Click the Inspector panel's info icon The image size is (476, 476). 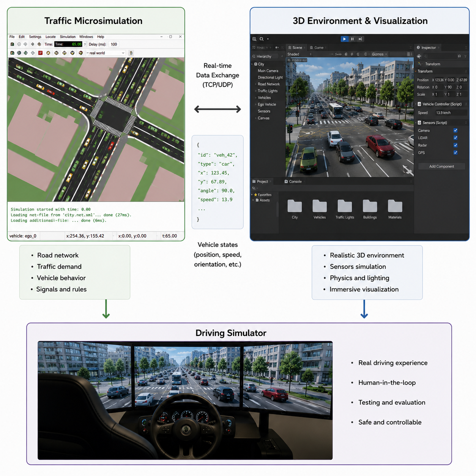(418, 47)
